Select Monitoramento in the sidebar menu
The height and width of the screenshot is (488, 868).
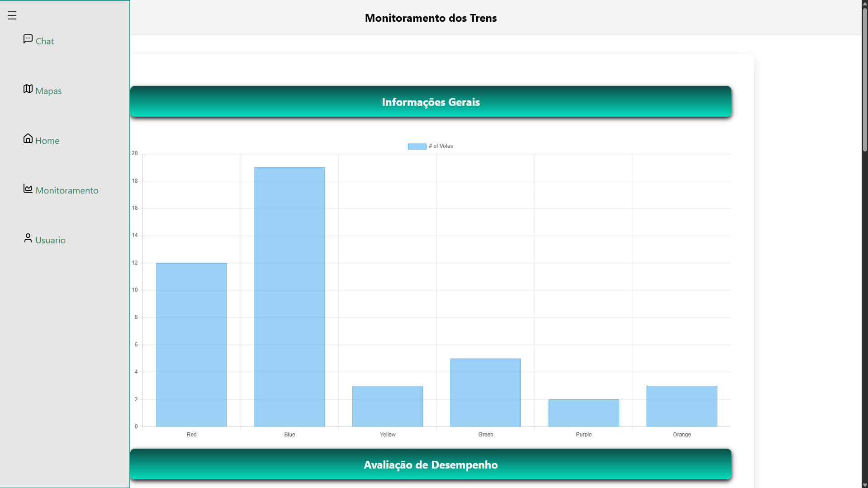click(x=67, y=190)
